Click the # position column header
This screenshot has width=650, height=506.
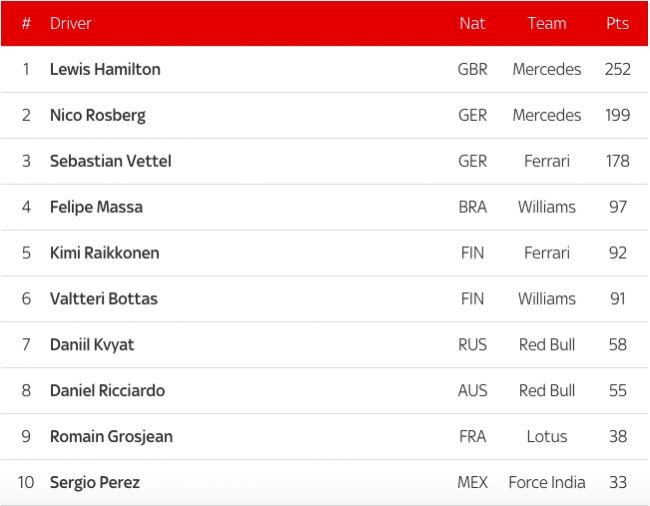(26, 23)
